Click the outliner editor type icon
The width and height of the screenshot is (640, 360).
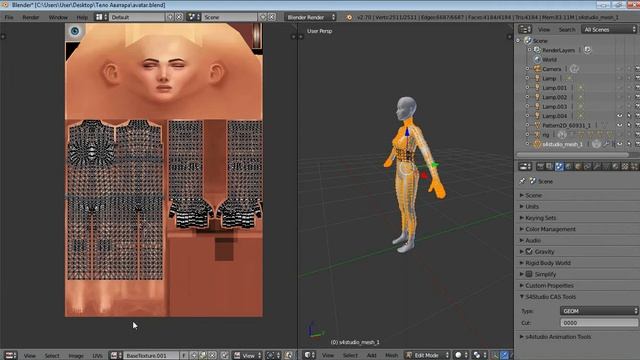[x=525, y=29]
